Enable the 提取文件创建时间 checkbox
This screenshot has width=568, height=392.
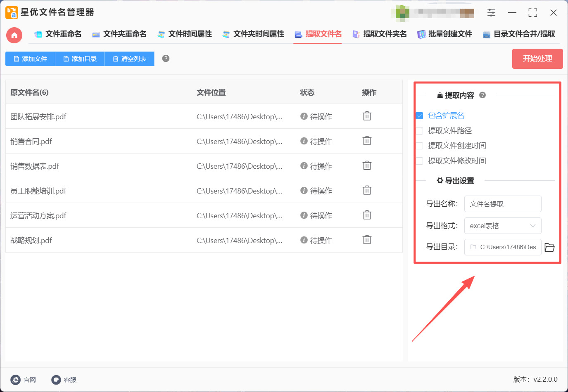[x=419, y=146]
